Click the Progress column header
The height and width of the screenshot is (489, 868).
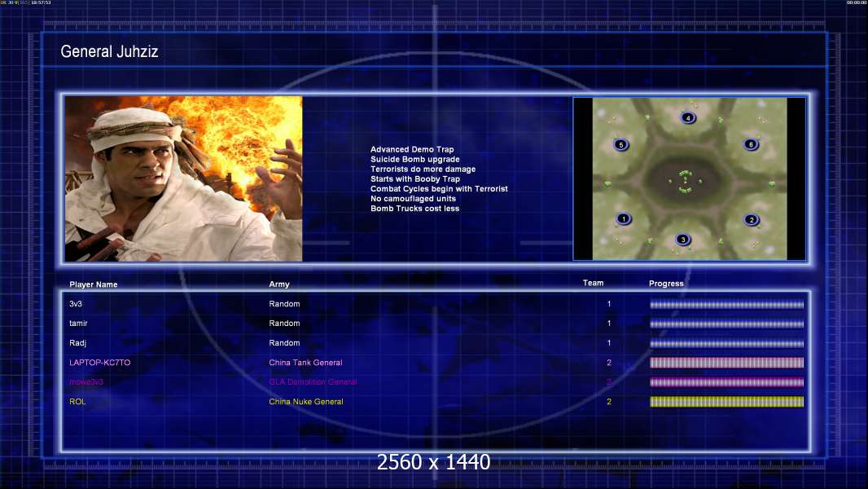coord(666,284)
